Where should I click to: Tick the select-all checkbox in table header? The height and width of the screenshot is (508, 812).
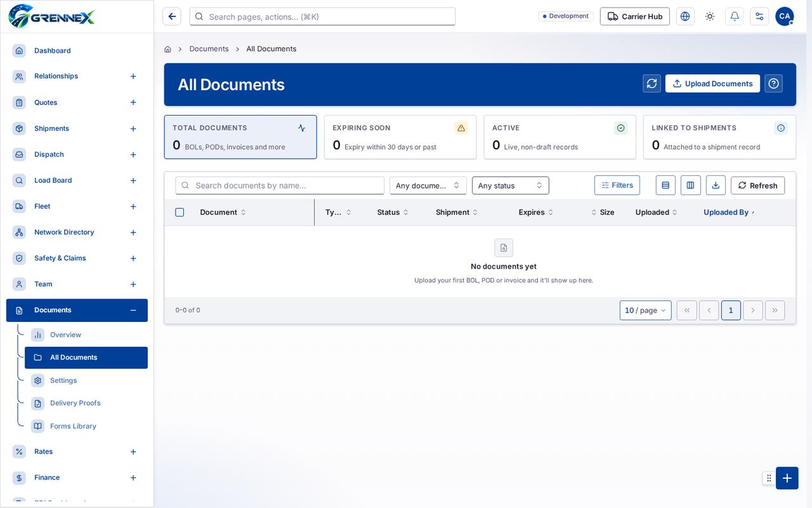click(180, 212)
